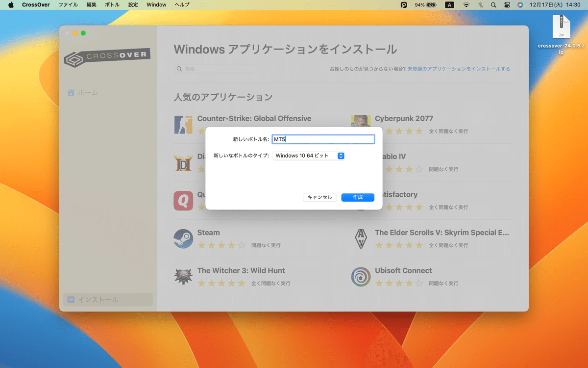Click the Steam title text
Image resolution: width=588 pixels, height=368 pixels.
(208, 233)
